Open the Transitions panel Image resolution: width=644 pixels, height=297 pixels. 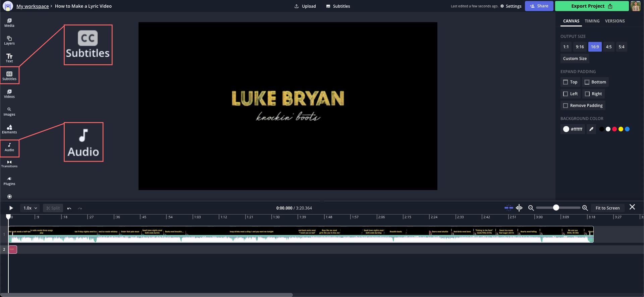click(x=9, y=164)
